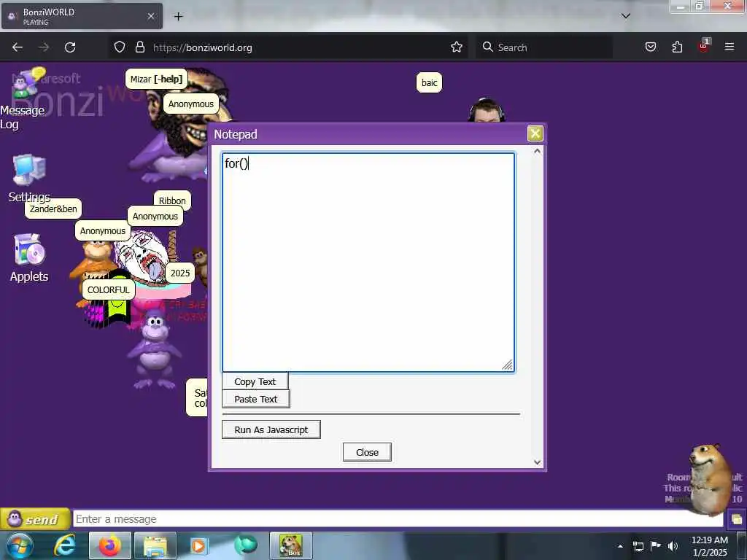Image resolution: width=747 pixels, height=560 pixels.
Task: Select the BonziWORLD tab
Action: [82, 16]
